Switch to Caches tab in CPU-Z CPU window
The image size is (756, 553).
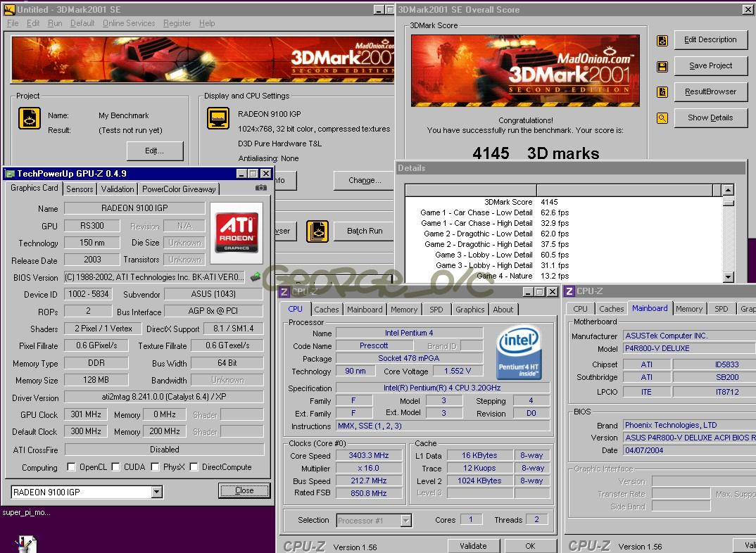[x=327, y=310]
